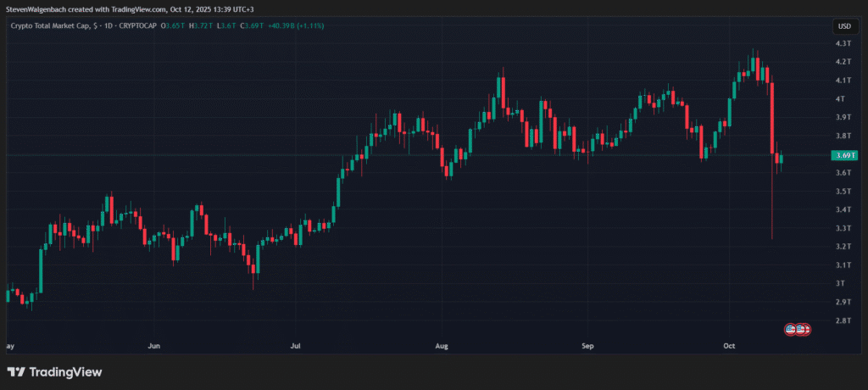Click the TradingView wordmark text
Screen dimensions: 868x390
65,371
